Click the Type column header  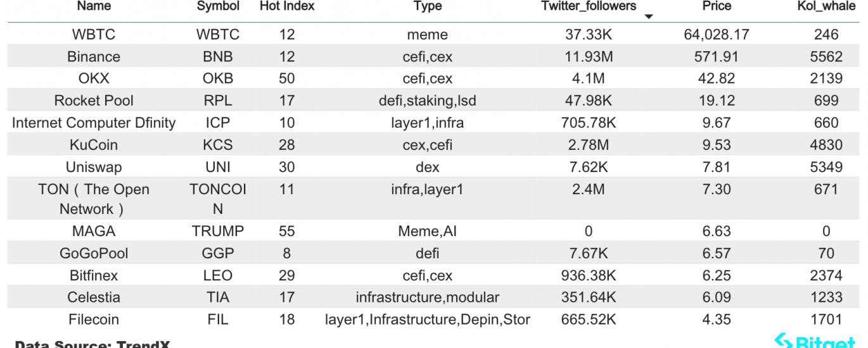tap(428, 6)
